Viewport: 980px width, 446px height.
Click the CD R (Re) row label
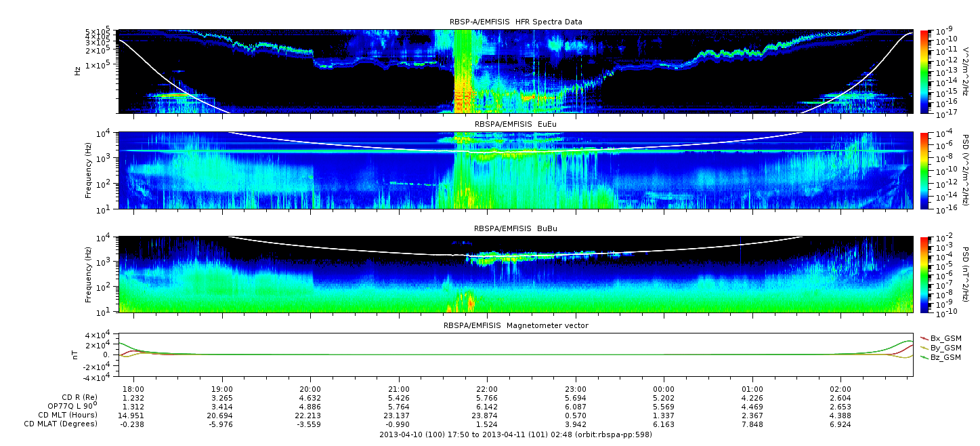tap(74, 398)
